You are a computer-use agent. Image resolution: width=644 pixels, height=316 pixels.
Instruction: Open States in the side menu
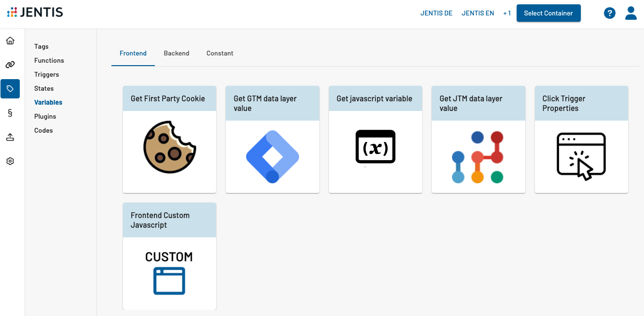click(x=44, y=88)
